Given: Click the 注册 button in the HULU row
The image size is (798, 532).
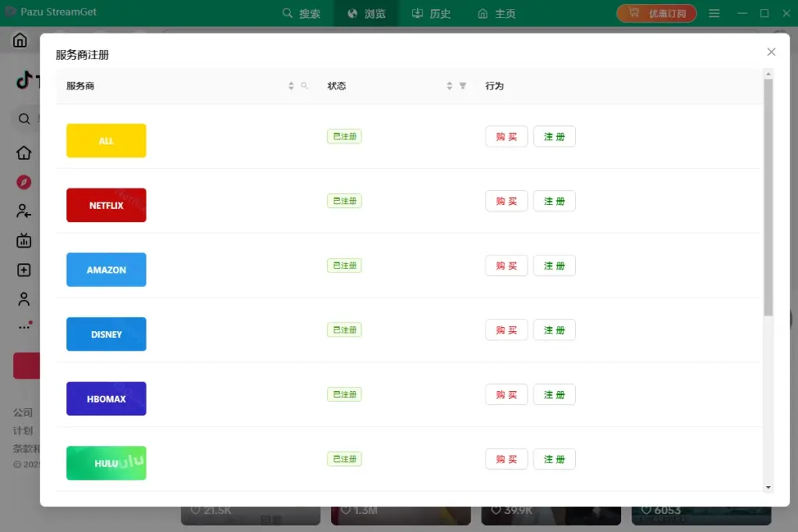Looking at the screenshot, I should pos(554,459).
